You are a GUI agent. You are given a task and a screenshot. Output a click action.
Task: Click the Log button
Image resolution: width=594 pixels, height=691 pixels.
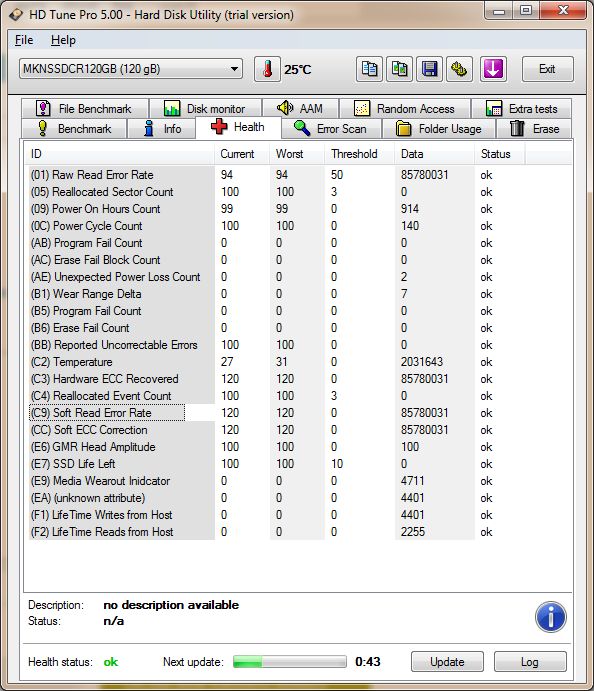point(530,661)
